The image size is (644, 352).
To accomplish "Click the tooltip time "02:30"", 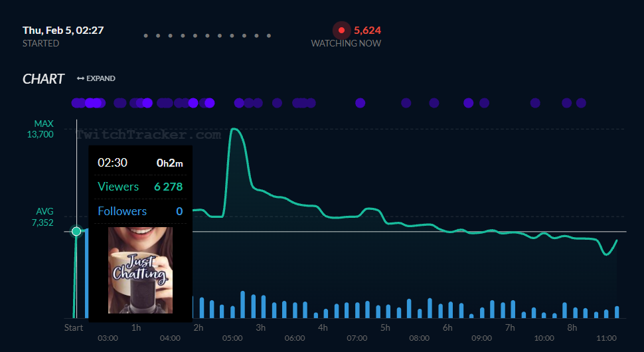I will tap(113, 163).
